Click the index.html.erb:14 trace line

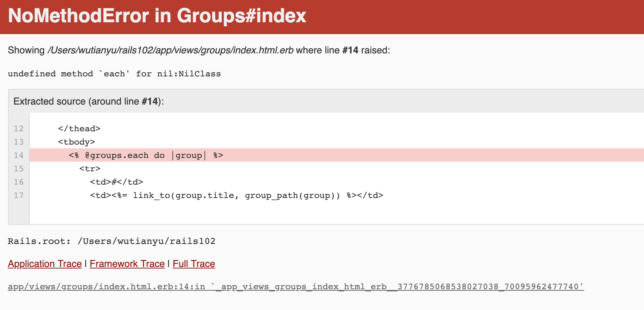(296, 287)
